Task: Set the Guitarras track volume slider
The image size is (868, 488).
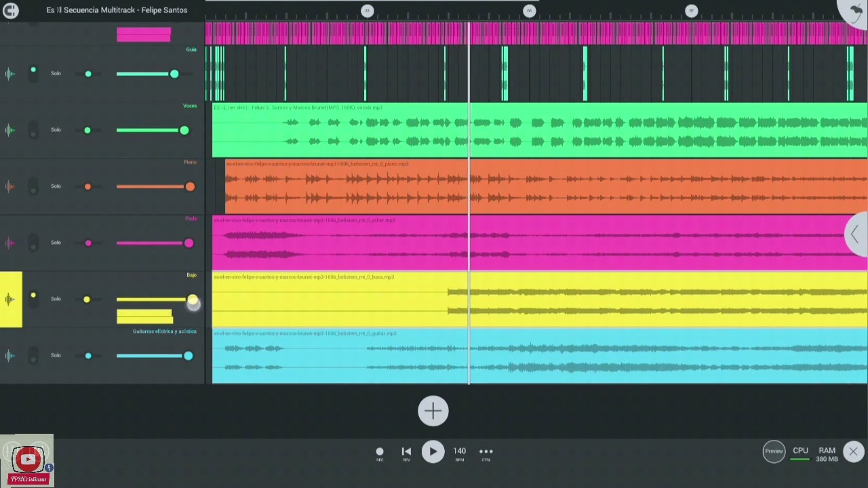Action: click(155, 356)
